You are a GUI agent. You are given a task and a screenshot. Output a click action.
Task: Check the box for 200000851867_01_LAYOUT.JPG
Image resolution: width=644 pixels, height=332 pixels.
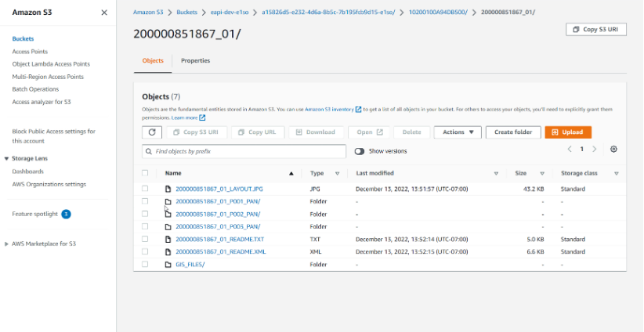point(145,189)
